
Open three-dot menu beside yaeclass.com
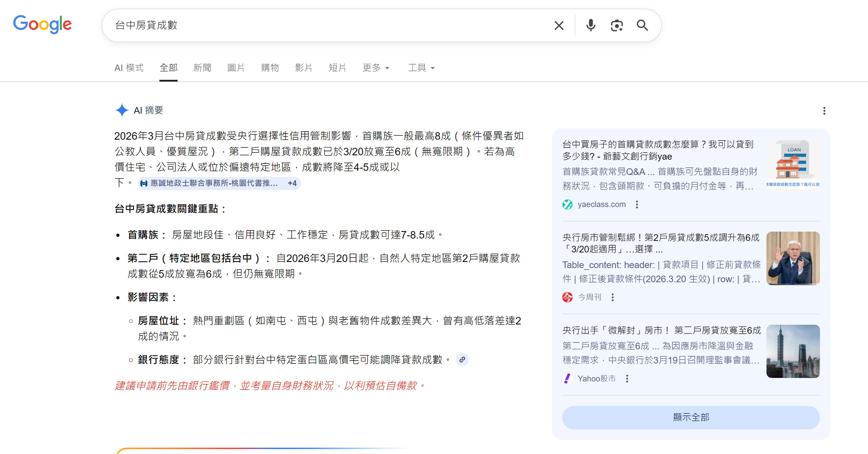637,204
